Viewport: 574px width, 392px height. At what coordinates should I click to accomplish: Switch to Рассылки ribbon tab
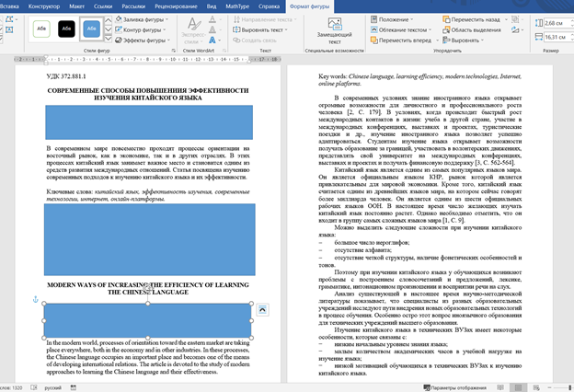tap(133, 6)
